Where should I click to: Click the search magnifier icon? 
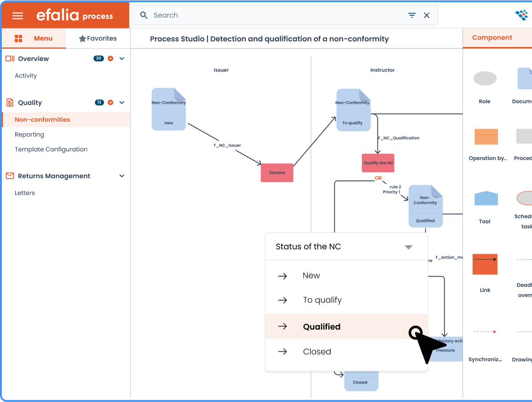point(144,15)
